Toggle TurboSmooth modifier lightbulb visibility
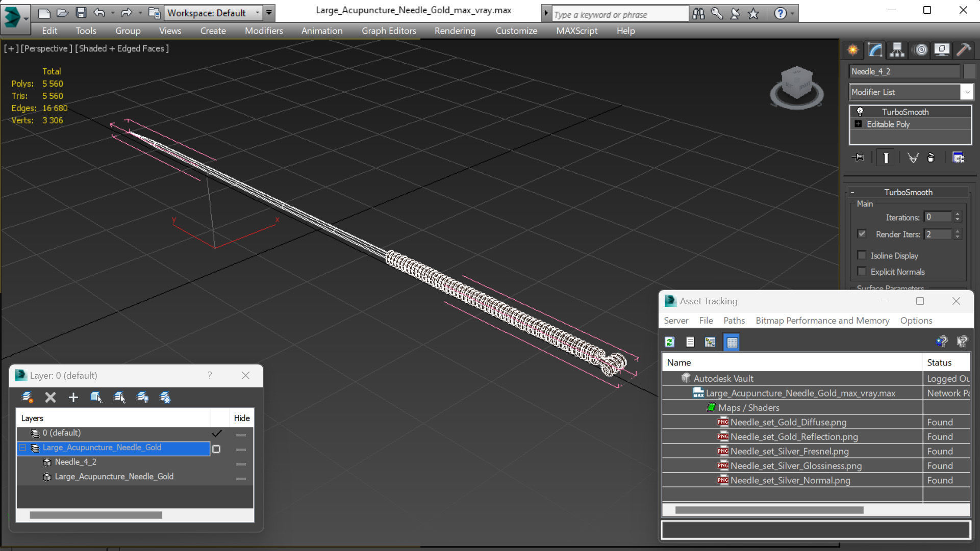Image resolution: width=980 pixels, height=551 pixels. (x=860, y=112)
